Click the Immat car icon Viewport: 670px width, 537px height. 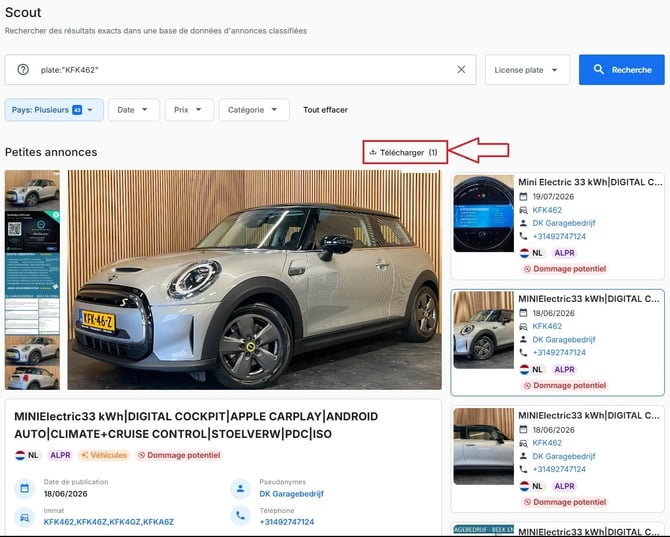(24, 517)
